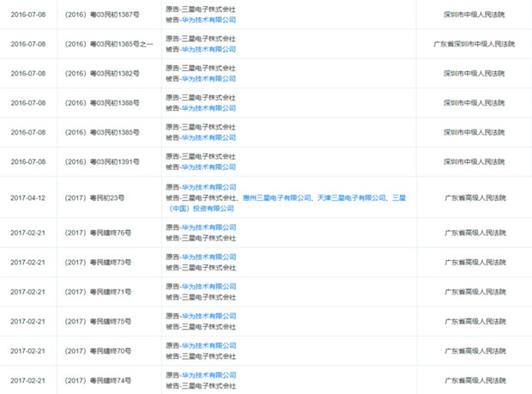Viewport: 532px width, 394px height.
Task: Click date 2016-07-08 in row 1391号
Action: pos(28,162)
